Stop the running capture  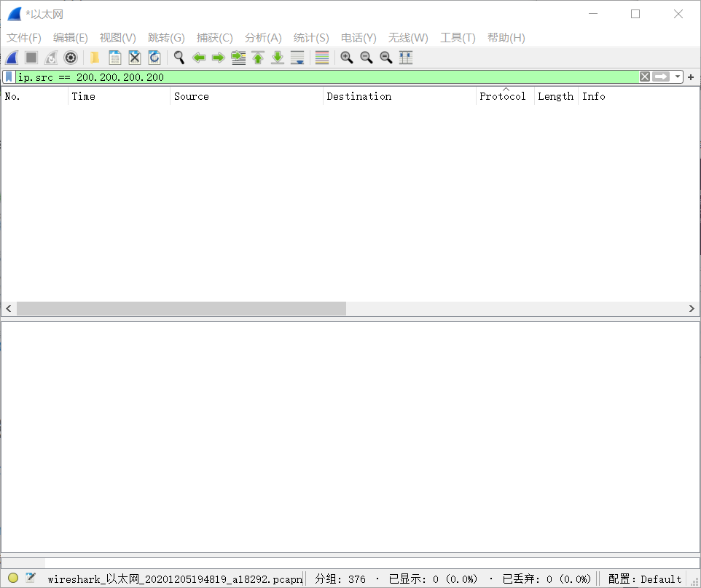click(31, 58)
